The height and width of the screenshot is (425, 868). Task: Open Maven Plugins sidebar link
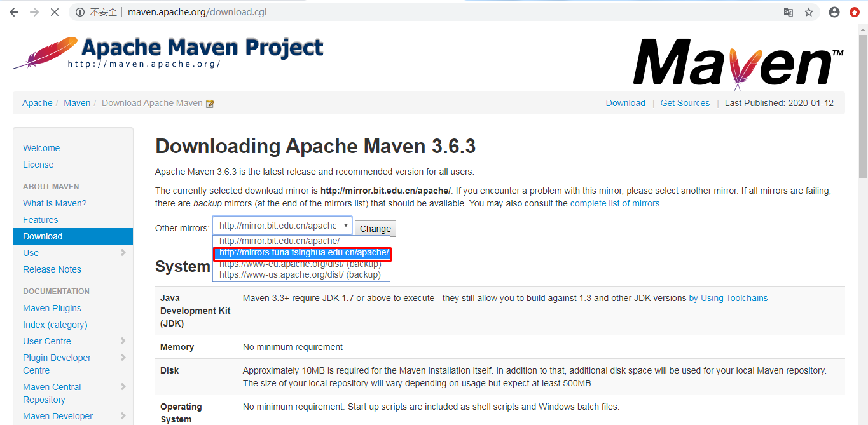(x=52, y=308)
